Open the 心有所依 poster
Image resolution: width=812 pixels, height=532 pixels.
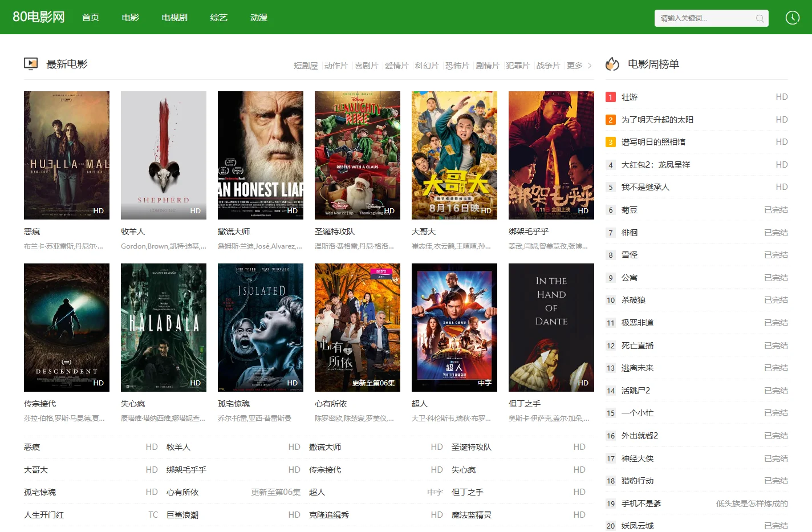(x=358, y=327)
